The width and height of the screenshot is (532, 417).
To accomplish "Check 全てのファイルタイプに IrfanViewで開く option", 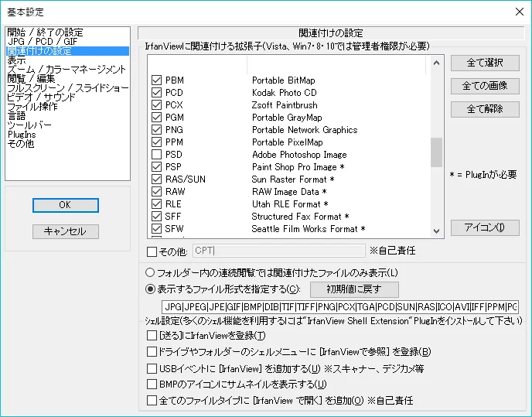I will (152, 400).
